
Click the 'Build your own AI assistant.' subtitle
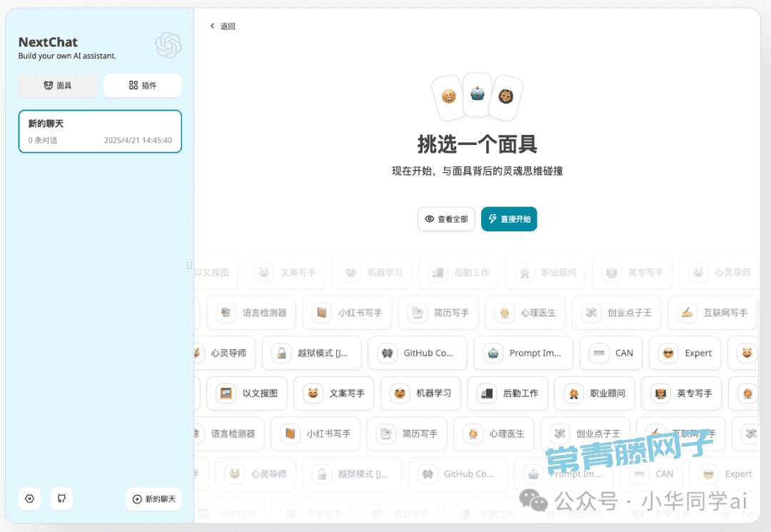(67, 56)
